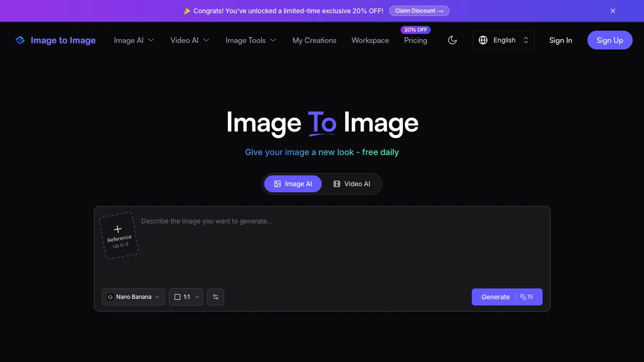Go to My Creations
Viewport: 644px width, 362px height.
point(314,41)
